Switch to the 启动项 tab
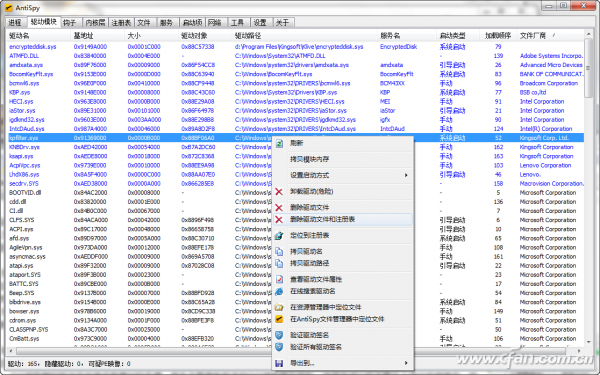 pos(192,23)
